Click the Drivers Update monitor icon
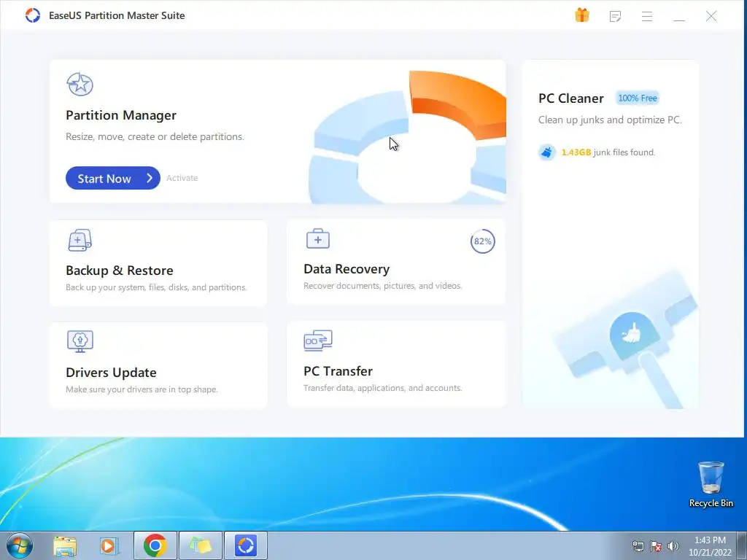This screenshot has height=560, width=747. (80, 341)
